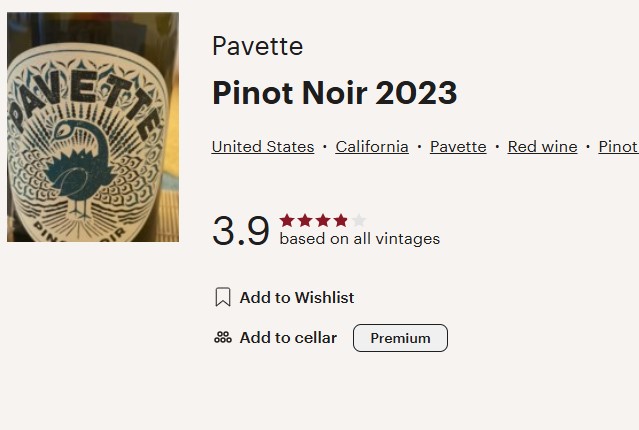This screenshot has width=639, height=430.
Task: Open the Pavette bottle label photo
Action: [x=93, y=127]
